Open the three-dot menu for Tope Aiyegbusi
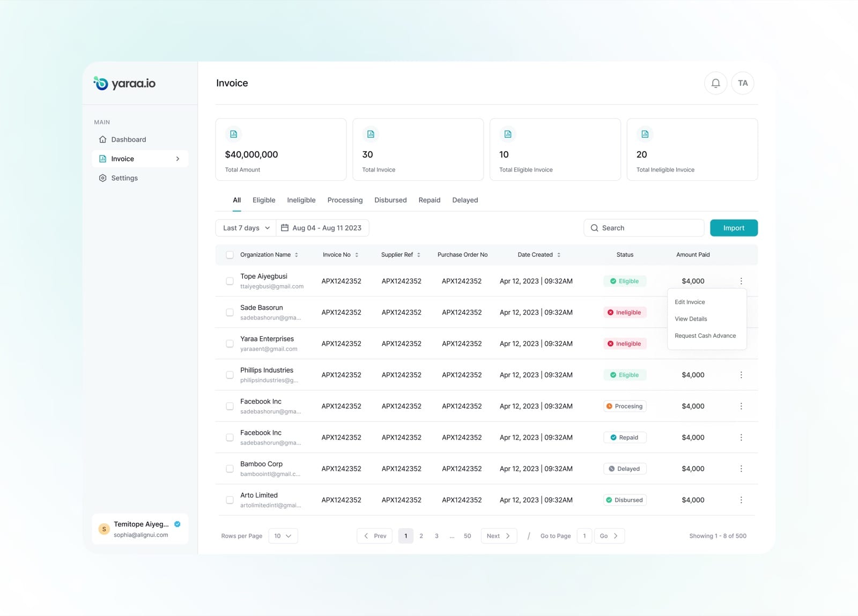Viewport: 858px width, 616px height. [741, 281]
